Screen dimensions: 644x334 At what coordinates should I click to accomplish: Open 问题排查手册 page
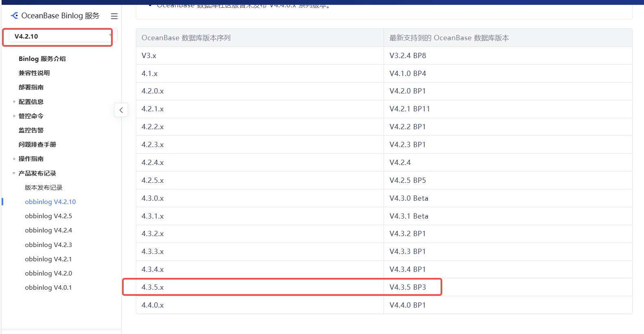click(37, 145)
